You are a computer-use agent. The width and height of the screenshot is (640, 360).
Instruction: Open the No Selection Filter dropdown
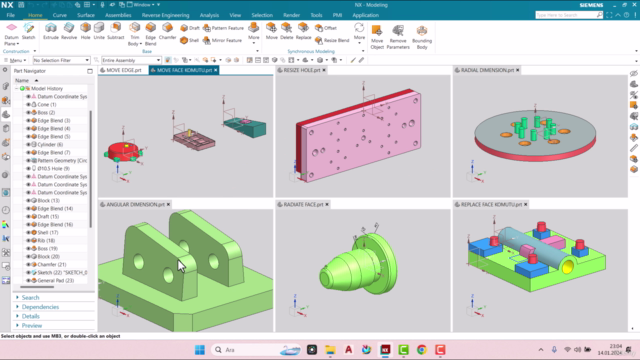61,60
